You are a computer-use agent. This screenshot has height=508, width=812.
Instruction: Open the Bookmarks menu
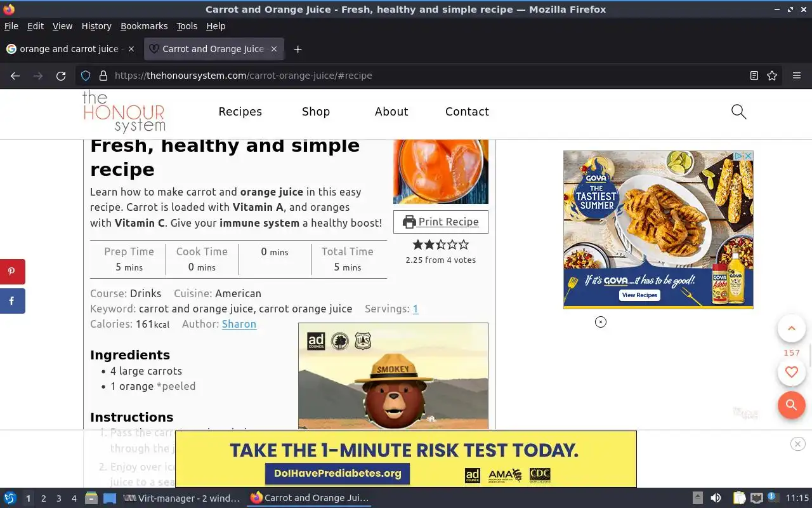(144, 26)
